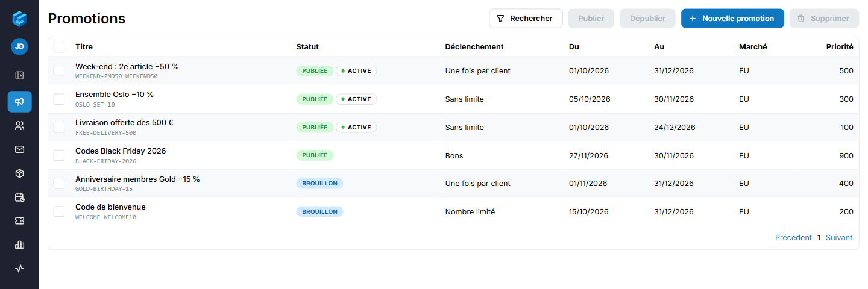Viewport: 868px width, 289px height.
Task: Click the blue app logo in sidebar
Action: [19, 19]
